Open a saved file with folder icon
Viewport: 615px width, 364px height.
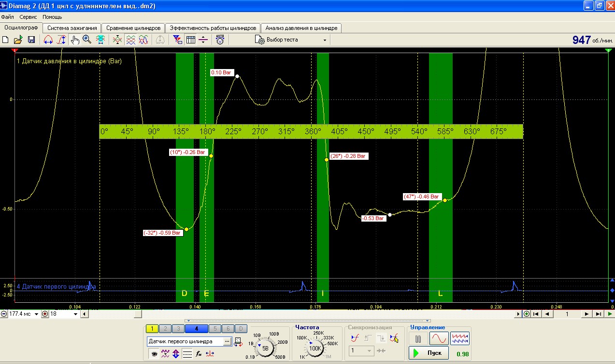click(18, 40)
